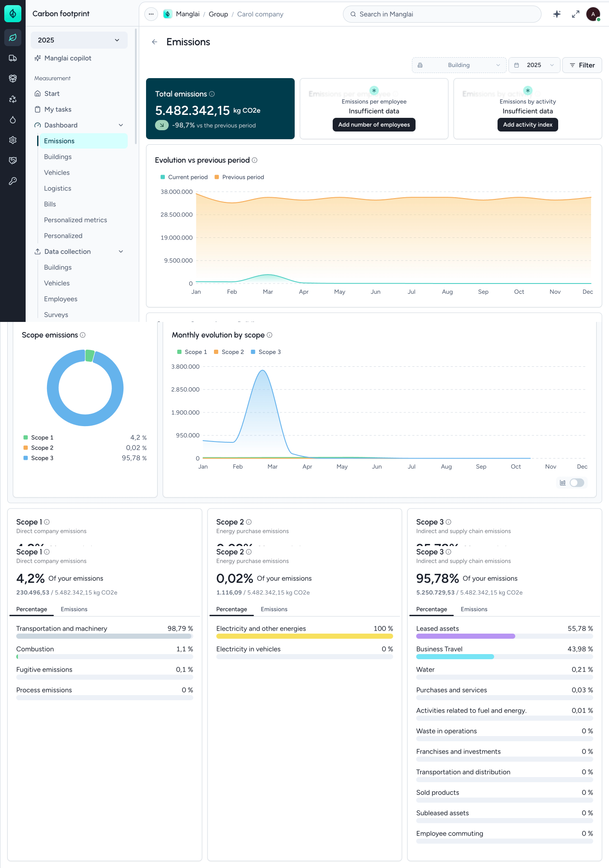Image resolution: width=609 pixels, height=868 pixels.
Task: Click the Filter button
Action: click(582, 65)
